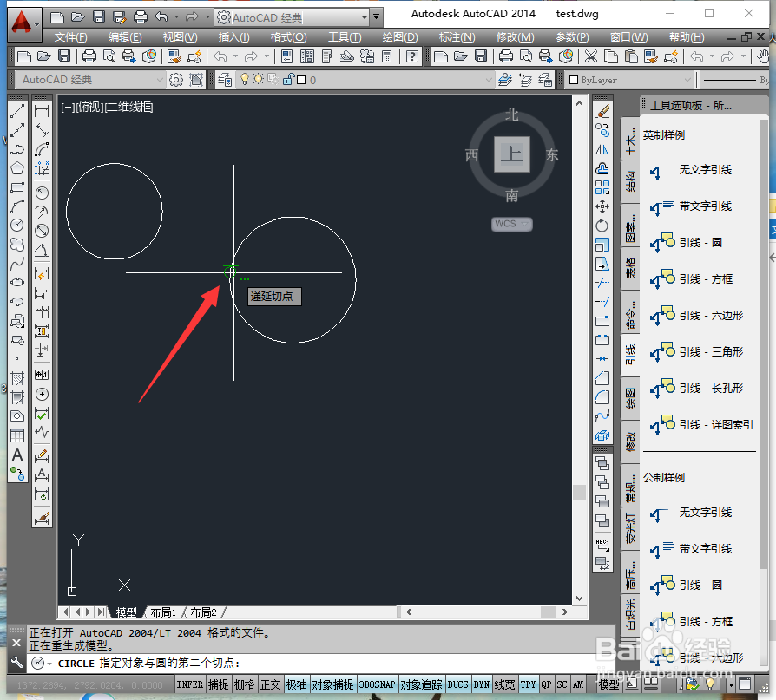This screenshot has height=700, width=776.
Task: Open Layer Properties Manager icon
Action: [225, 80]
